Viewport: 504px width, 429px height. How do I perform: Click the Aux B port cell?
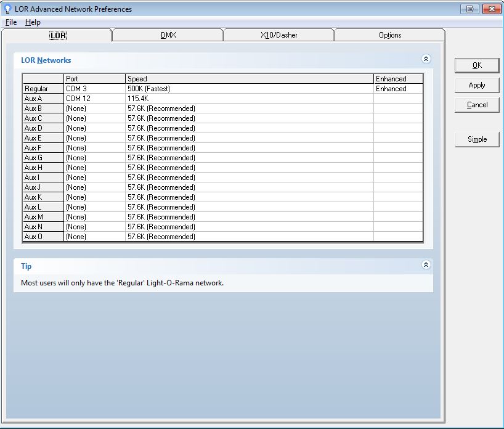point(94,108)
